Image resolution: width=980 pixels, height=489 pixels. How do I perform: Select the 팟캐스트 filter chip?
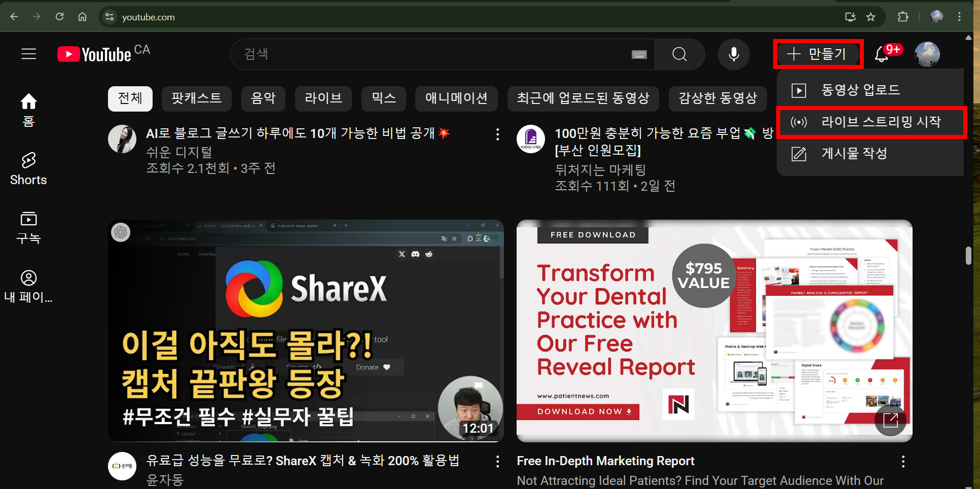click(x=197, y=98)
